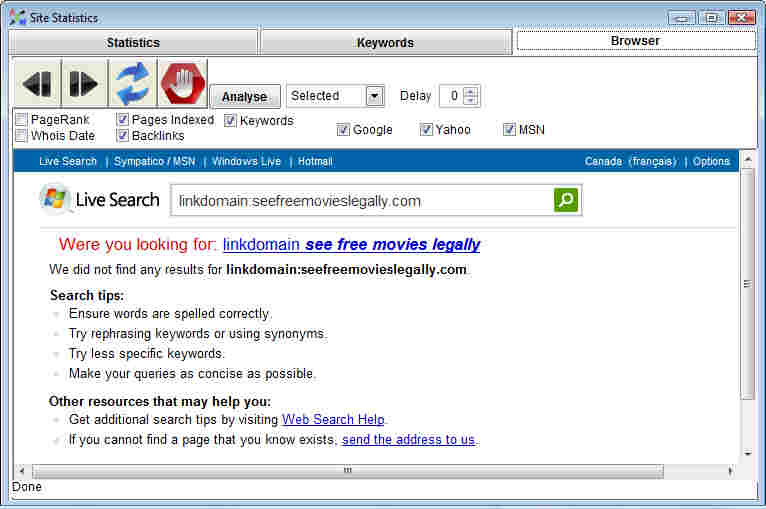This screenshot has width=766, height=509.
Task: Enable the Whois Date checkbox
Action: (x=21, y=136)
